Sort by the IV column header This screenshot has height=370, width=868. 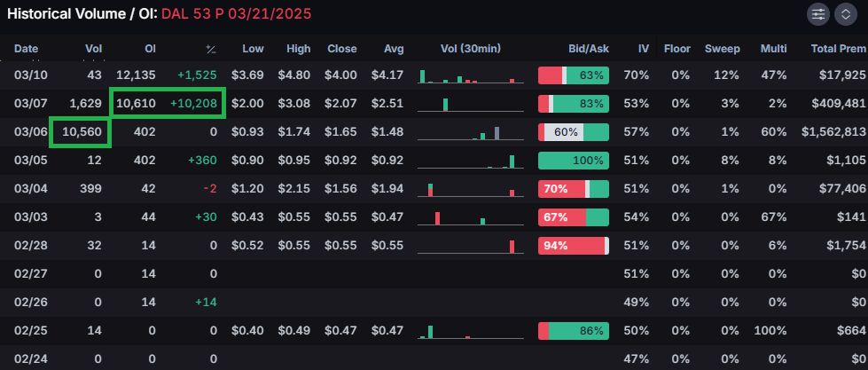pyautogui.click(x=644, y=49)
